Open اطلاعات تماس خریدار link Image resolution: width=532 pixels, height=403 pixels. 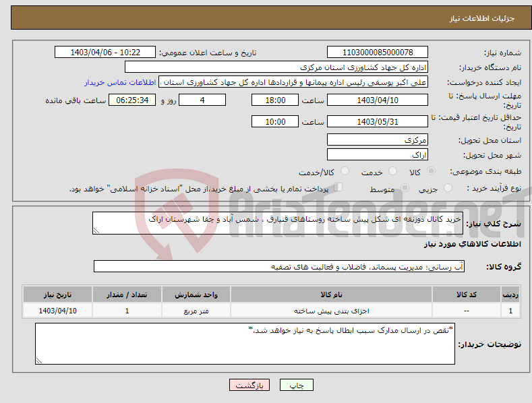(120, 82)
